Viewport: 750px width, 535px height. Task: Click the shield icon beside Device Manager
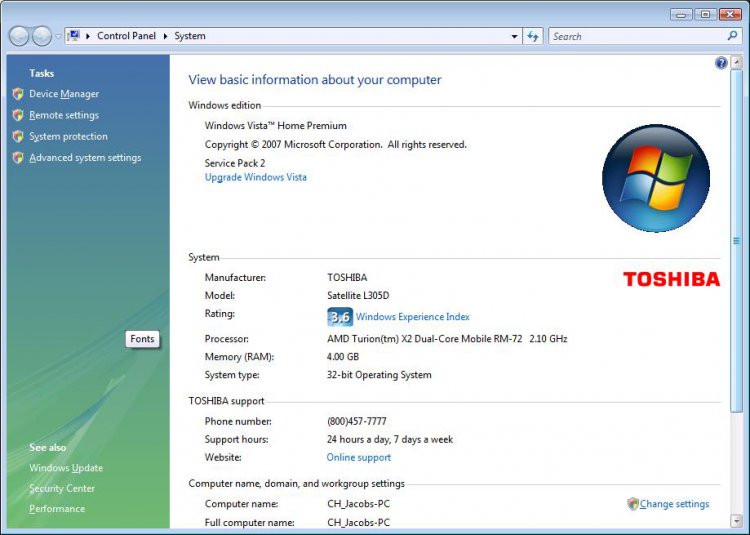(x=18, y=94)
